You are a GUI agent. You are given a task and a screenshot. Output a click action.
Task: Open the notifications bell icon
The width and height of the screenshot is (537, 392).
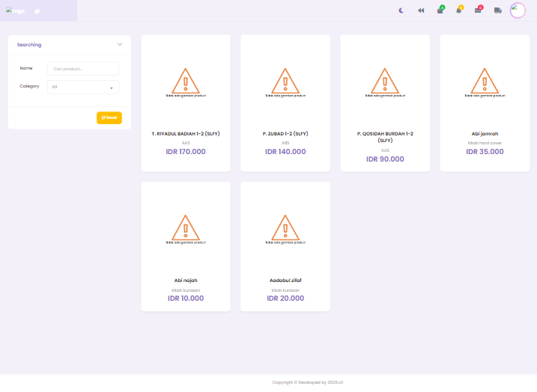[x=459, y=10]
